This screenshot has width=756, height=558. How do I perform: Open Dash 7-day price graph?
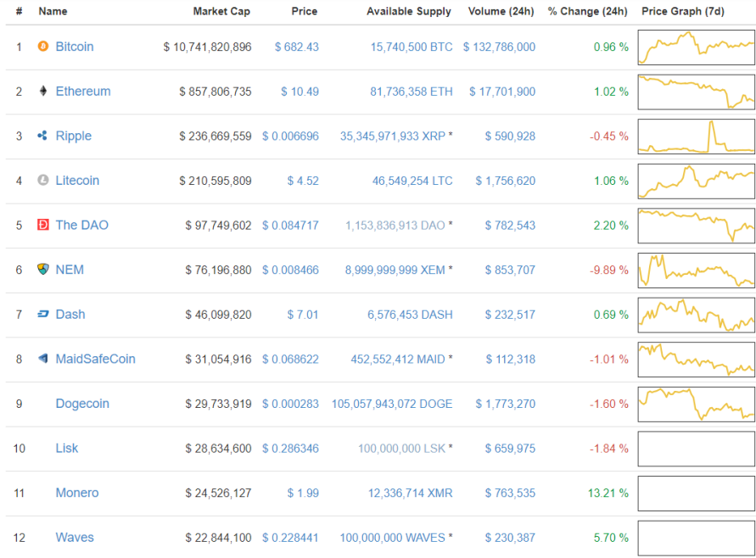(x=697, y=315)
